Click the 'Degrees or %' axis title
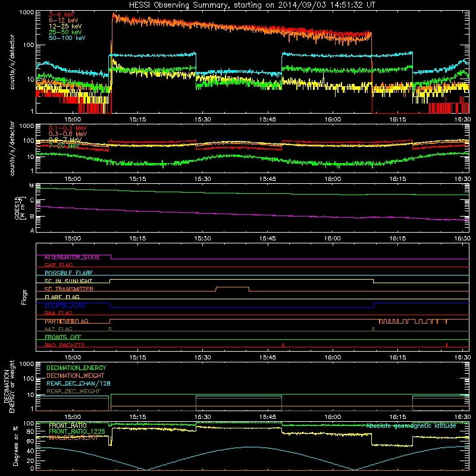 point(15,446)
